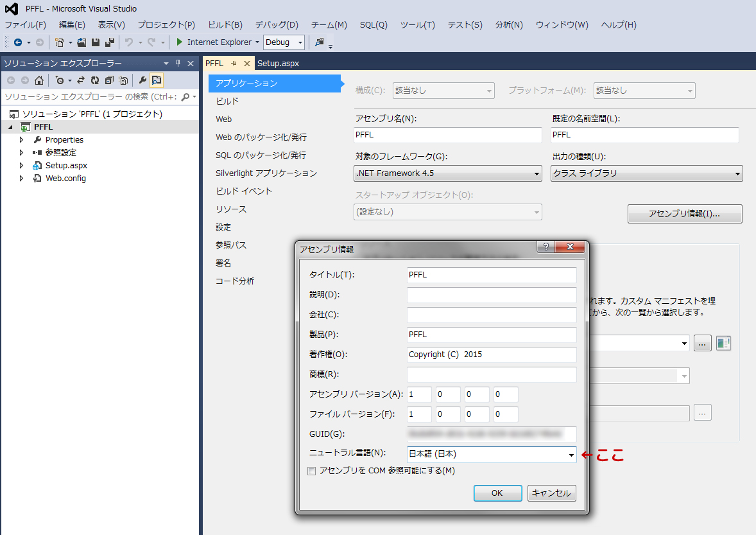Open the デバッグ(D) menu
This screenshot has height=535, width=756.
tap(277, 24)
